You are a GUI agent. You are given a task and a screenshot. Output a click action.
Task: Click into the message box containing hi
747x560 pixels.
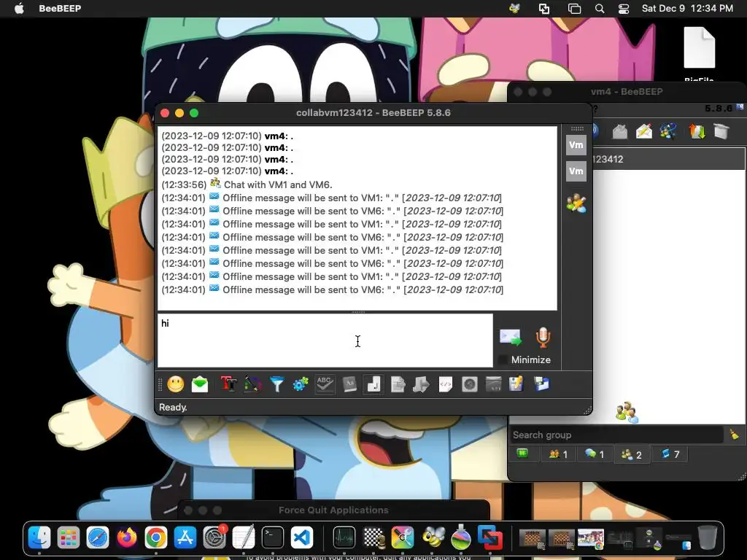pos(325,341)
